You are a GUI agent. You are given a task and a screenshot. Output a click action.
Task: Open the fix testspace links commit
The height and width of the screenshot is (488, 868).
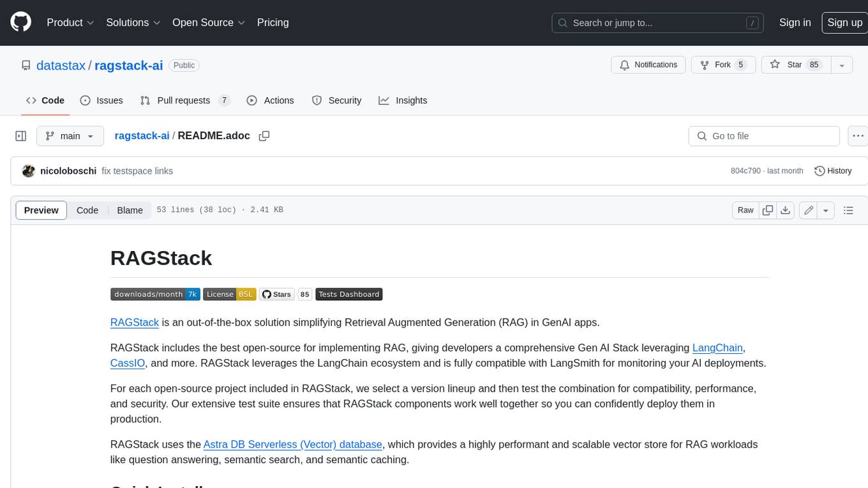(x=137, y=171)
